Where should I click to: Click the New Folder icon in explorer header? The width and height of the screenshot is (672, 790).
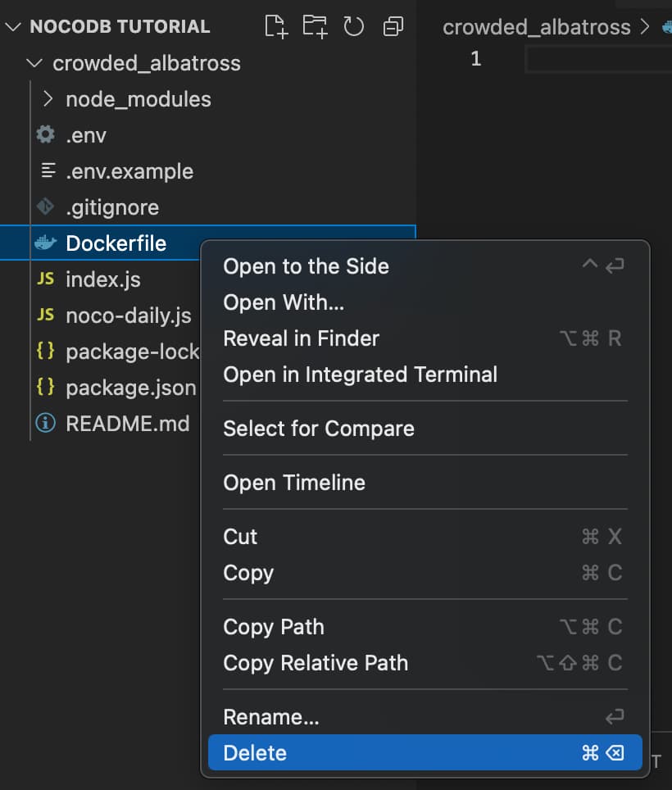pos(315,26)
